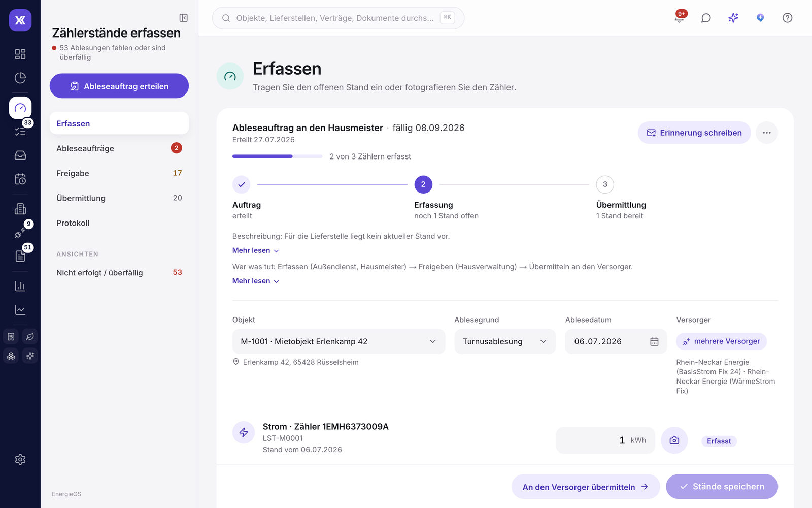Open the notifications bell icon
Image resolution: width=812 pixels, height=508 pixels.
pyautogui.click(x=679, y=18)
